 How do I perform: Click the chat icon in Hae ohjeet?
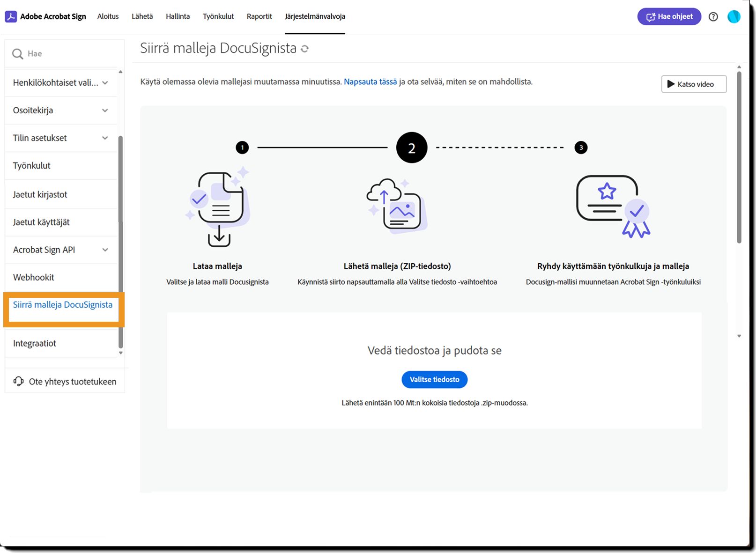[651, 17]
